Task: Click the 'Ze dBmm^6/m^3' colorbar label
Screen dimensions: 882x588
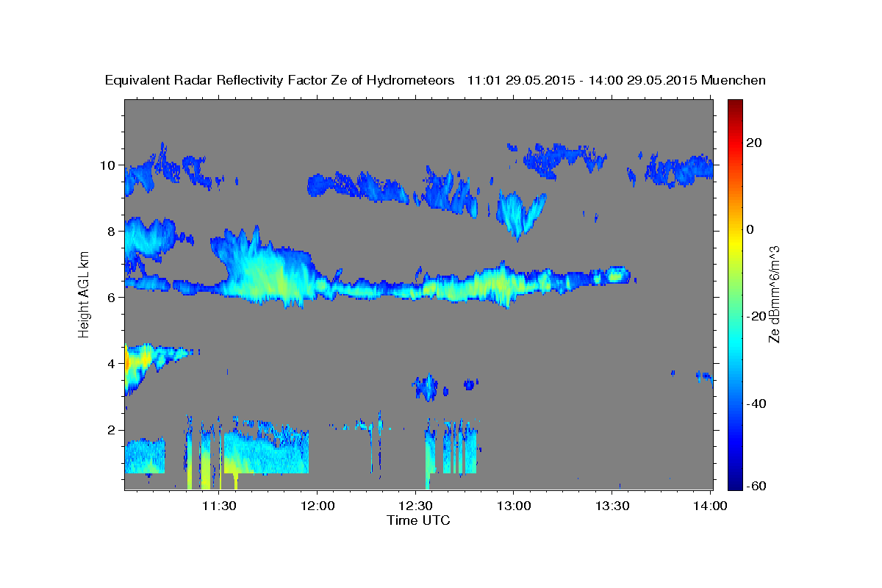Action: (774, 294)
